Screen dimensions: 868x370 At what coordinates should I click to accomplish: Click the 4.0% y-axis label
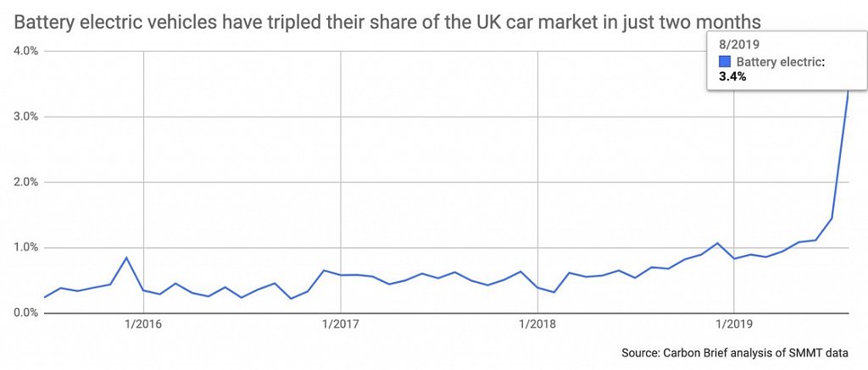coord(24,51)
